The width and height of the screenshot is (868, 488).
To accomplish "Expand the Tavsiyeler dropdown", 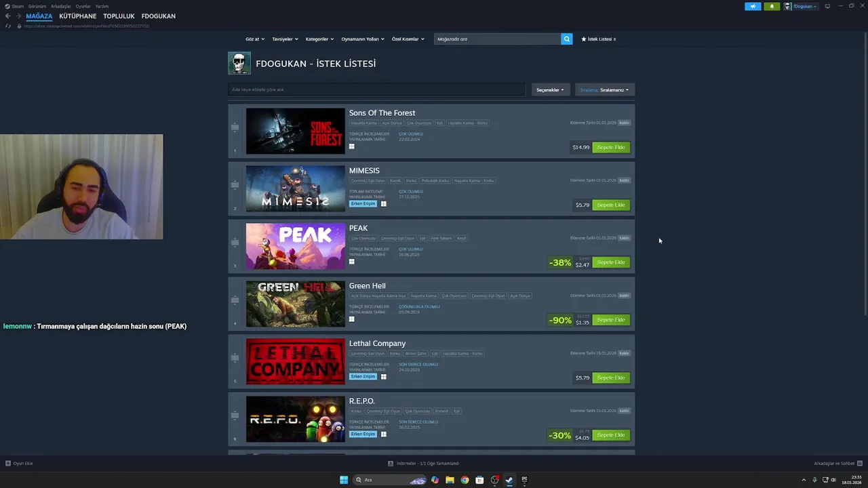I will click(x=285, y=39).
